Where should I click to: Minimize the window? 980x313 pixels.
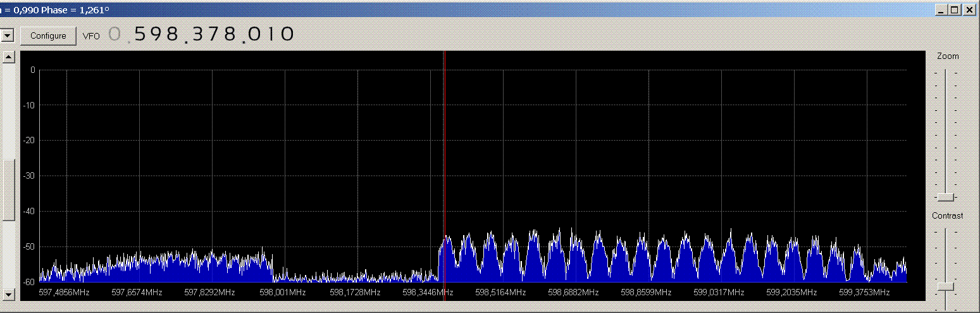pyautogui.click(x=943, y=10)
